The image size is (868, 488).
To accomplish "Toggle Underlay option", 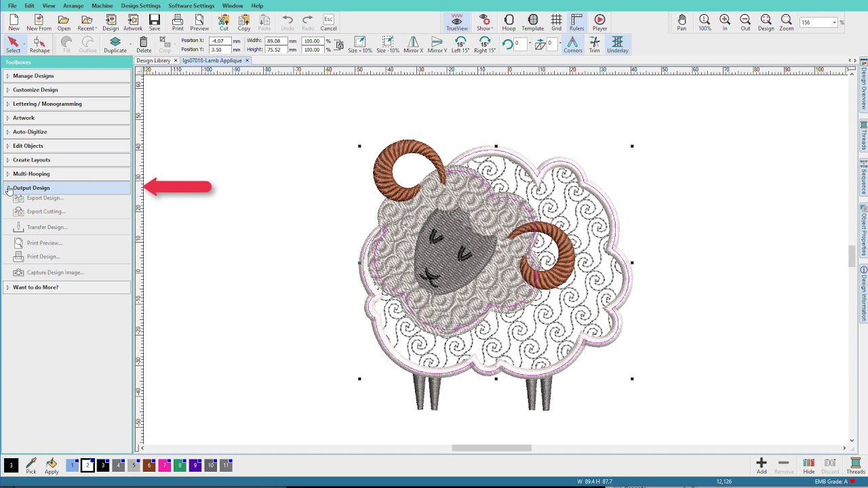I will click(x=617, y=45).
